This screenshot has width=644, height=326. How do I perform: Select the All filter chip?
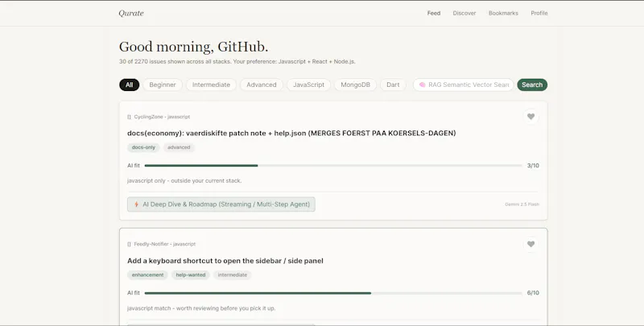point(130,85)
